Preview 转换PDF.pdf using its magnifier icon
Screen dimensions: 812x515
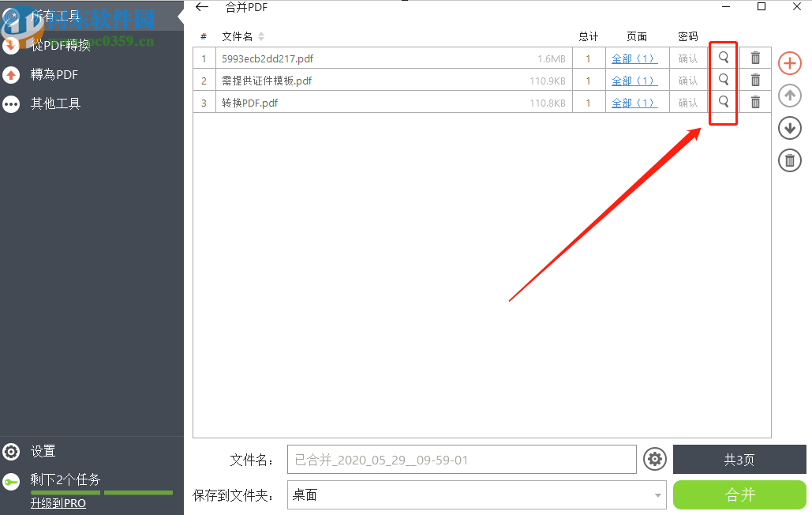pos(723,102)
